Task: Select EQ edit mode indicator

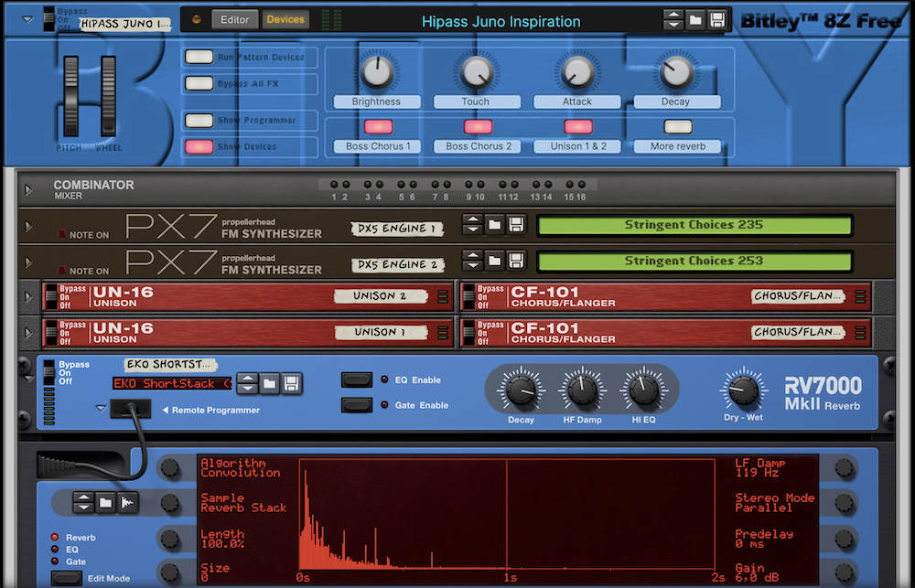Action: (x=55, y=550)
